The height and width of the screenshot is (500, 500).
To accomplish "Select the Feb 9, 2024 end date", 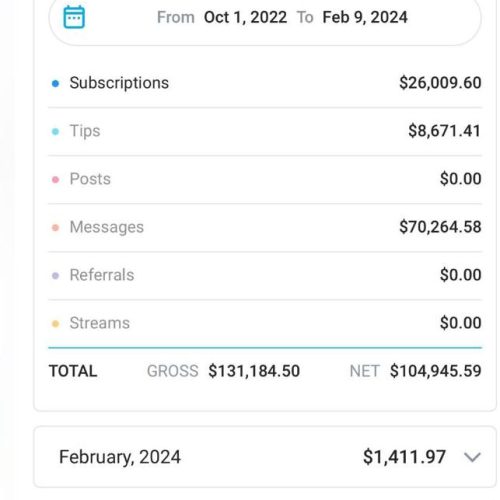I will coord(365,17).
